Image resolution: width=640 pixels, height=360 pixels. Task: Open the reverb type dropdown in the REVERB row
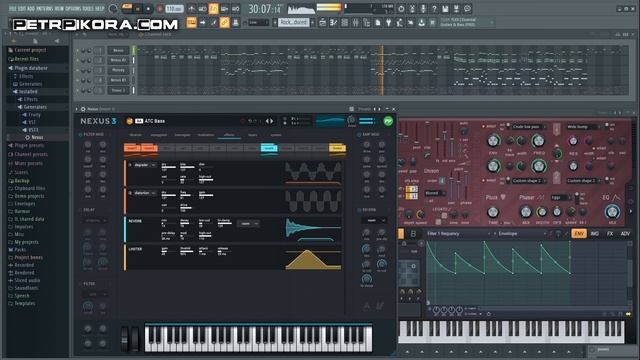point(248,224)
